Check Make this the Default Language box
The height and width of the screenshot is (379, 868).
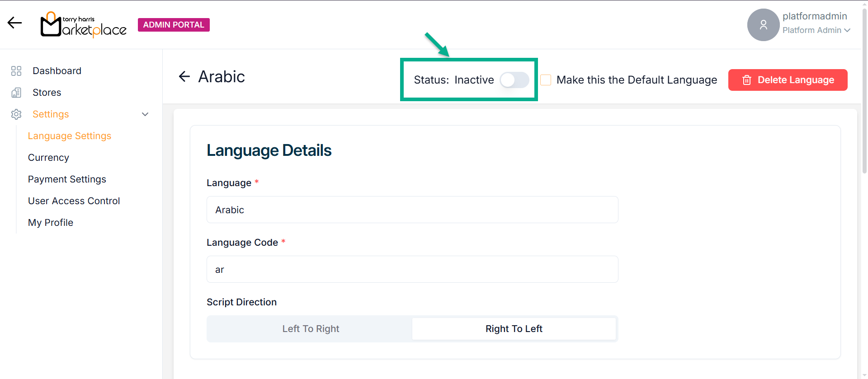tap(546, 80)
